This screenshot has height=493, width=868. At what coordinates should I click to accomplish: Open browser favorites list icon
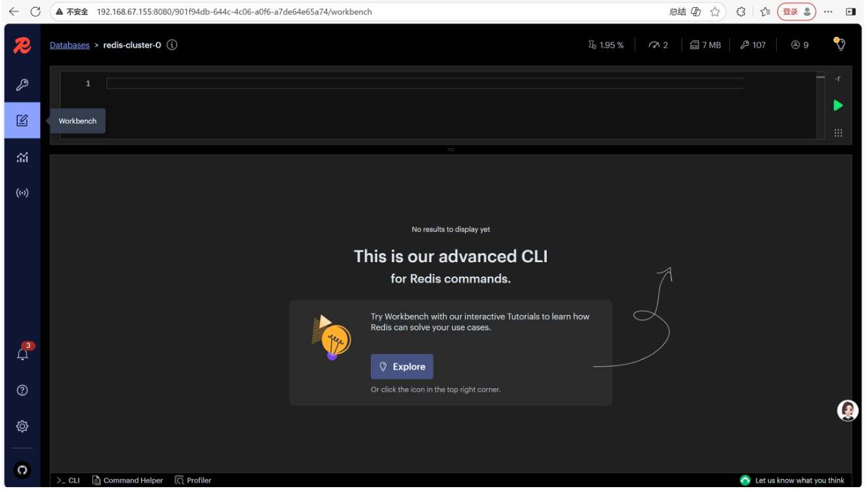coord(765,12)
